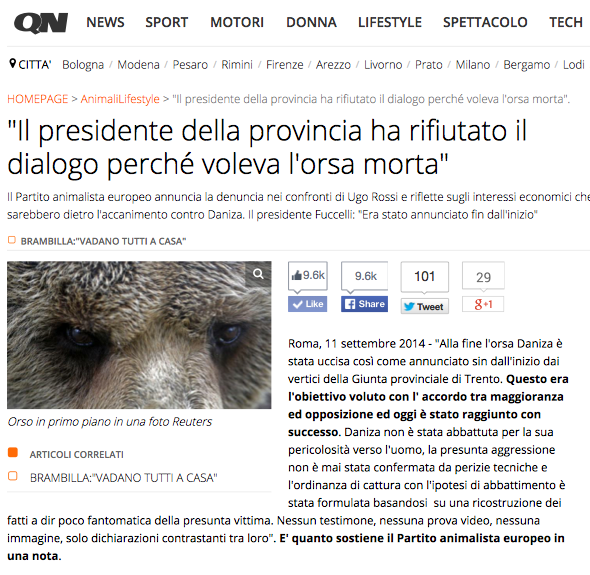Open the MOTORI section

237,22
